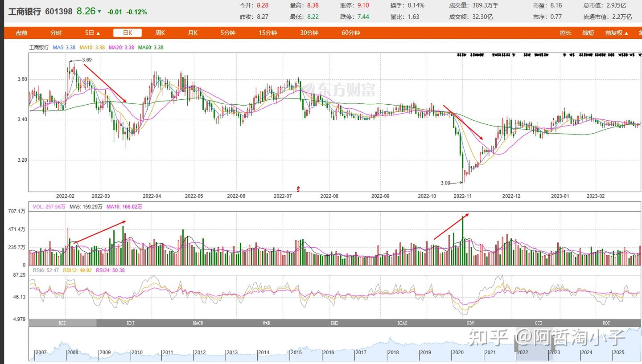Click the 跌停 limit-down value 7.44
Image resolution: width=642 pixels, height=364 pixels.
click(363, 16)
